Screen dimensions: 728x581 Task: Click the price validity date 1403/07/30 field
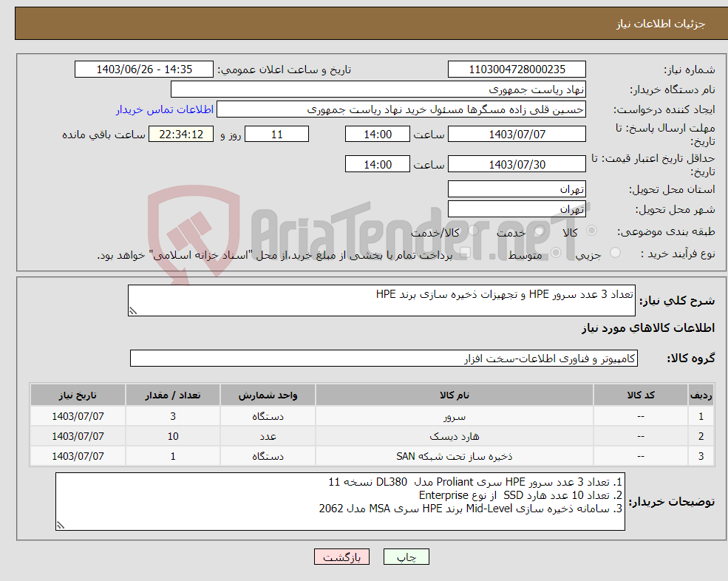[x=517, y=164]
